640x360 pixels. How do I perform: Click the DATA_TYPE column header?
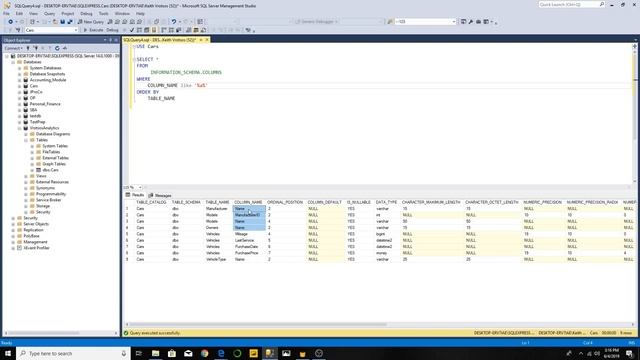386,202
